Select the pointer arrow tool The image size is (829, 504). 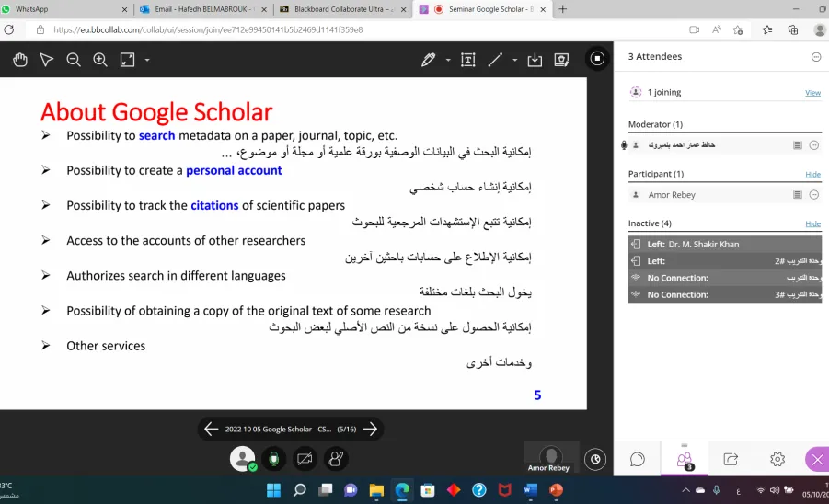click(x=47, y=60)
